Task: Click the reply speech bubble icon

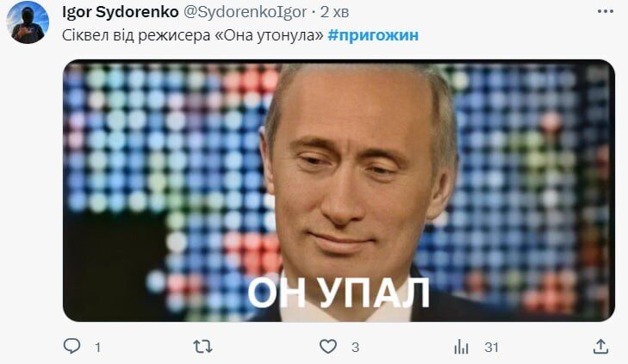Action: coord(72,346)
